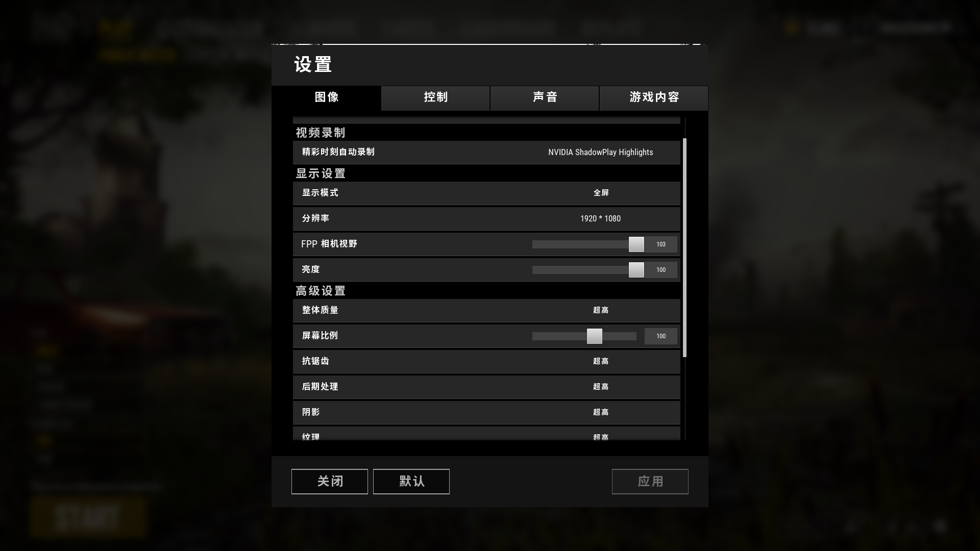980x551 pixels.
Task: Open the 分辨率 1920 * 1080 selector
Action: click(x=601, y=219)
